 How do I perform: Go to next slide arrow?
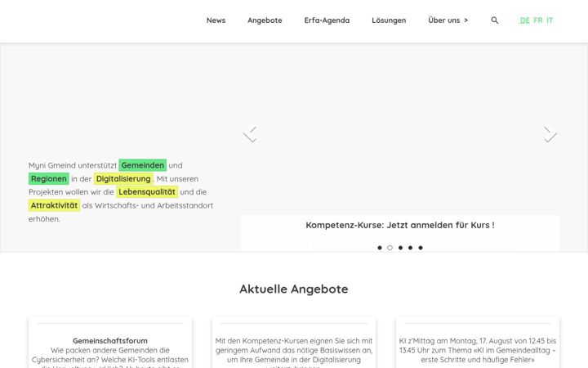click(550, 134)
